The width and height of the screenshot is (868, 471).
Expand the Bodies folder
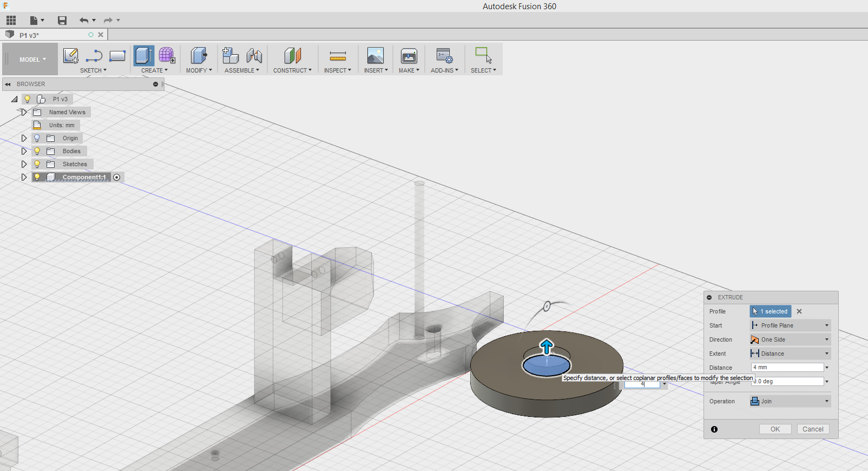pyautogui.click(x=24, y=151)
